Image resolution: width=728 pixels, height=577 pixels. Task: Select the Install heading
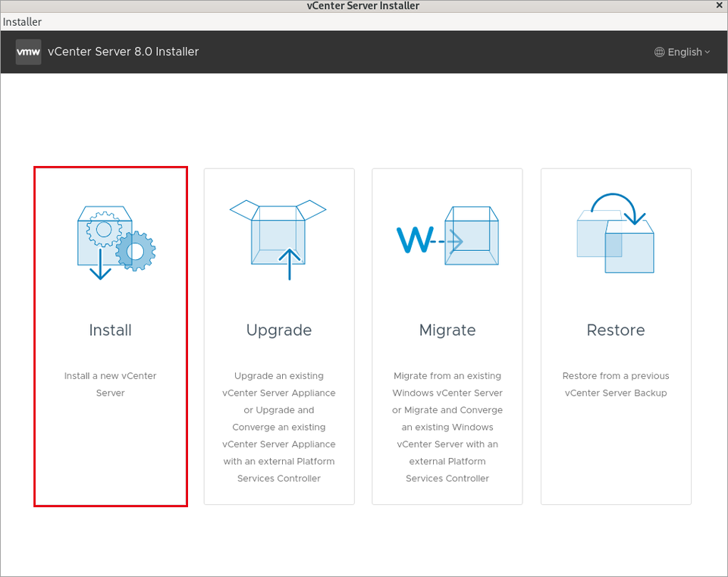pyautogui.click(x=111, y=330)
